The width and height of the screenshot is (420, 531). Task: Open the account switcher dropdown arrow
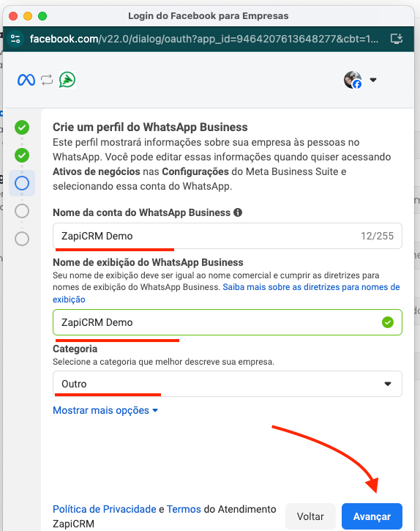pyautogui.click(x=373, y=81)
